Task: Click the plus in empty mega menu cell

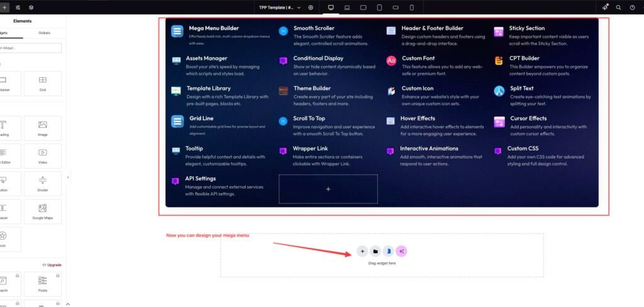Action: tap(328, 189)
